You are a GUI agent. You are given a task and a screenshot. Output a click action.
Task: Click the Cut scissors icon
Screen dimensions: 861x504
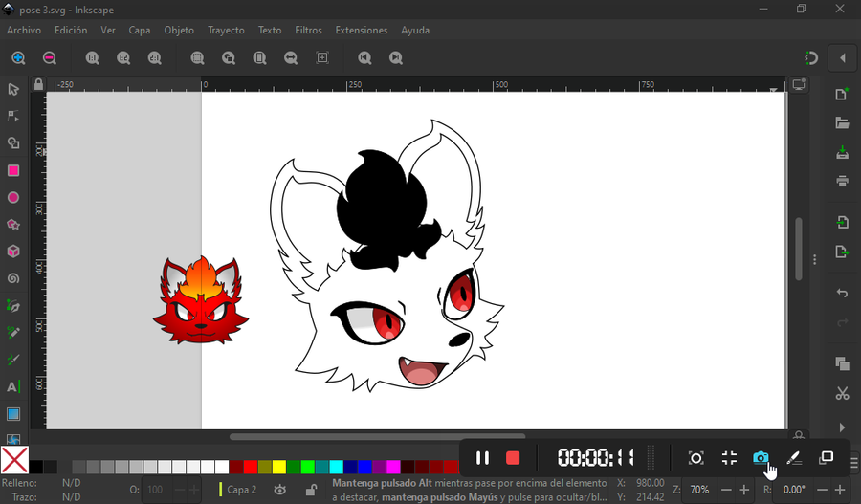click(x=842, y=393)
